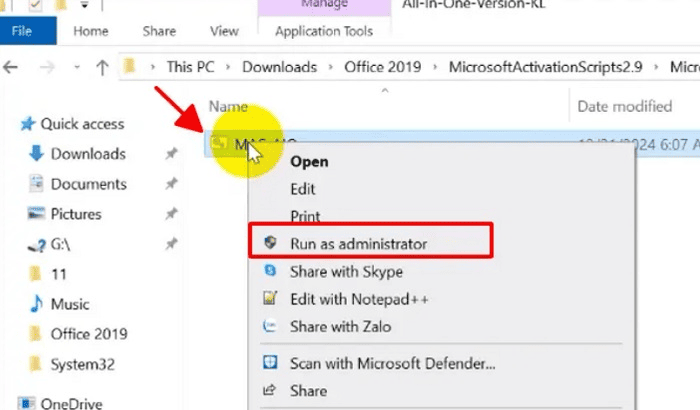Click the Downloads breadcrumb in address bar
The image size is (700, 410).
tap(280, 68)
